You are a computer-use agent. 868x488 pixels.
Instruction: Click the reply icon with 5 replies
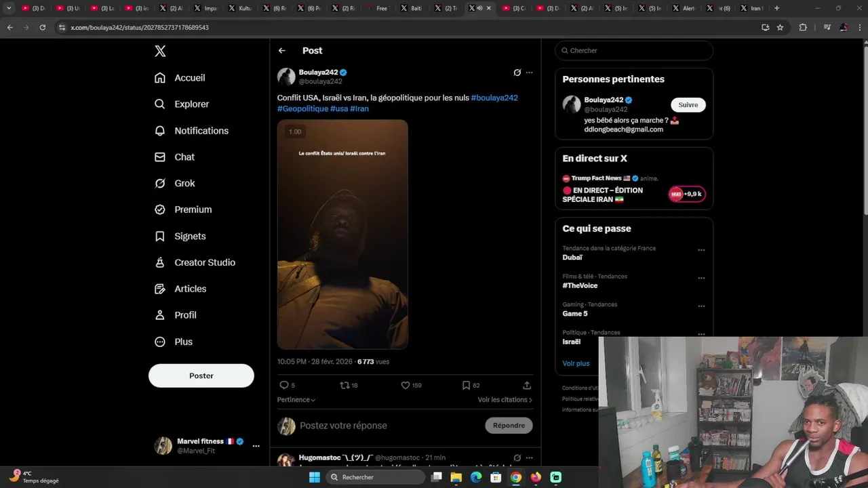[284, 385]
